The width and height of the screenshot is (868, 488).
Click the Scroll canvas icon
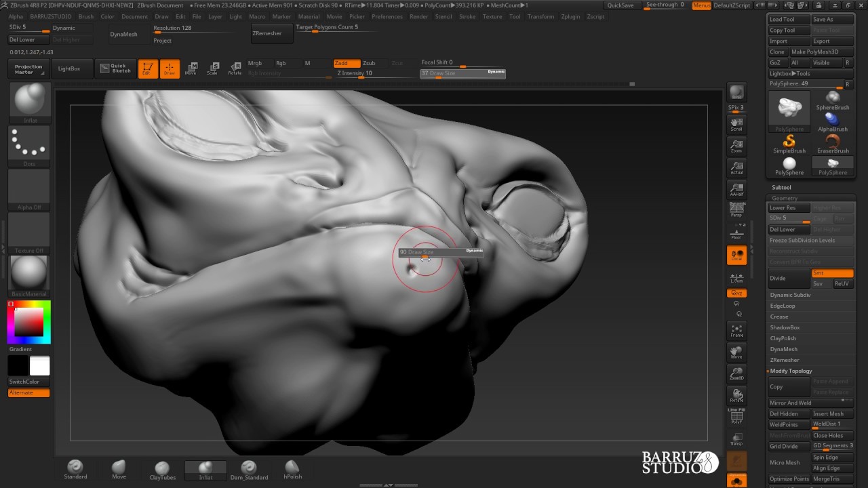736,125
